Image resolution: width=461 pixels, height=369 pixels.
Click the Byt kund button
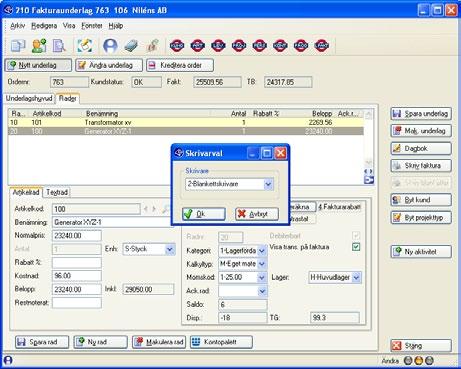421,200
